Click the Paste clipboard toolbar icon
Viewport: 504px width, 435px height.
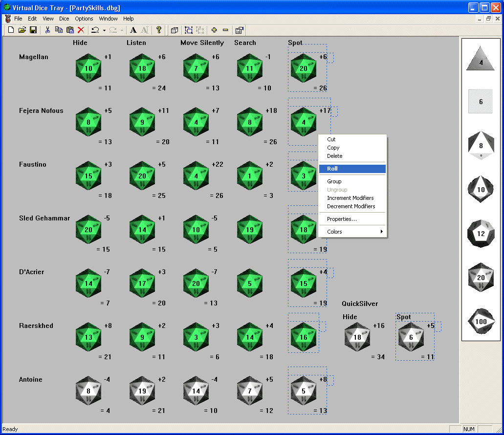(70, 30)
